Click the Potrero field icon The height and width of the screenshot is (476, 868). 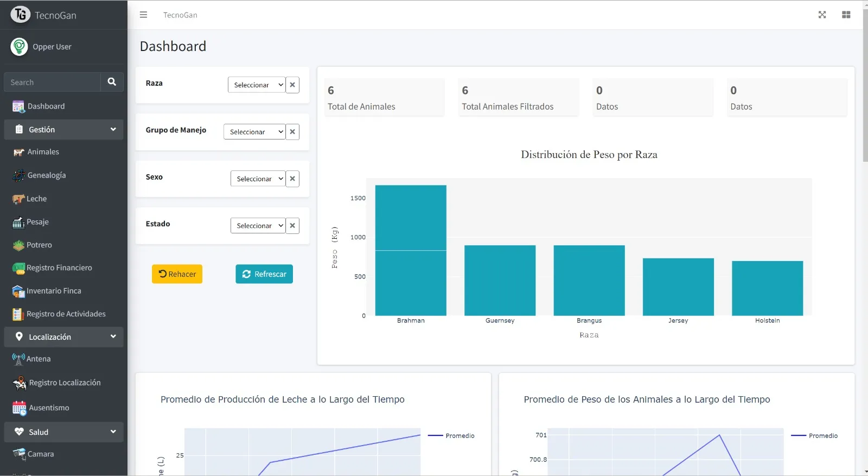coord(18,245)
